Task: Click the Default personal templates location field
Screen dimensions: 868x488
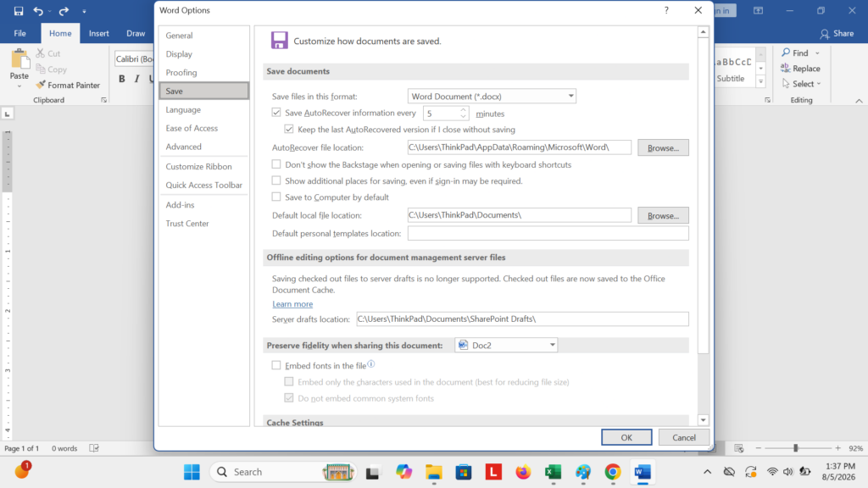Action: coord(548,234)
